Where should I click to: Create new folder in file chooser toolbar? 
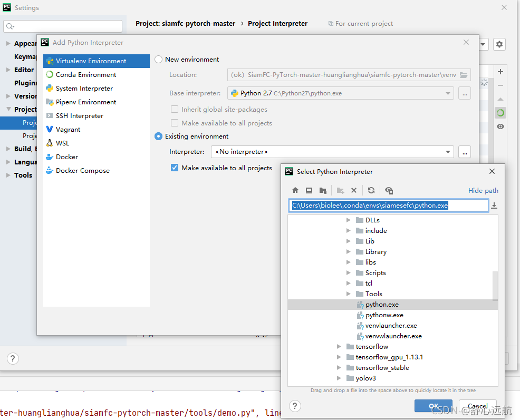(340, 190)
